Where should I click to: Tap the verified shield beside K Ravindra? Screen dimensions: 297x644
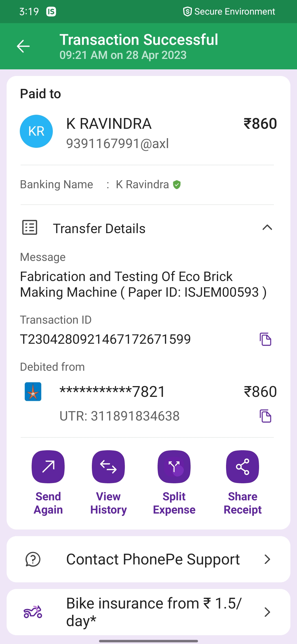pyautogui.click(x=177, y=185)
